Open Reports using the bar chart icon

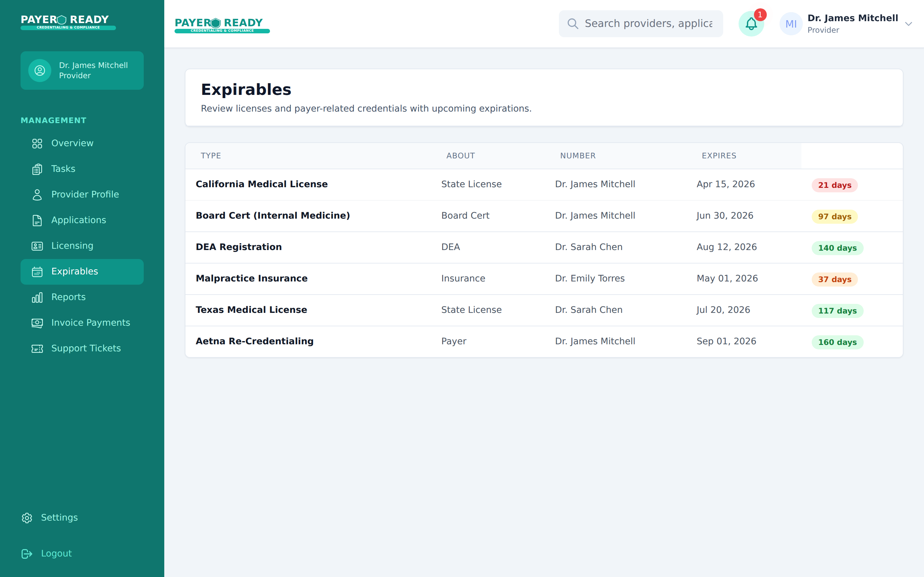pos(37,297)
